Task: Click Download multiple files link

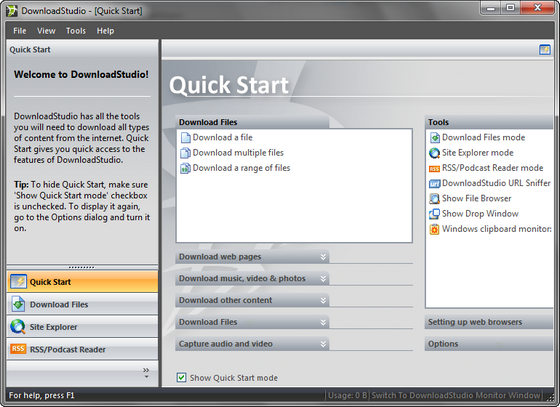Action: [x=238, y=153]
